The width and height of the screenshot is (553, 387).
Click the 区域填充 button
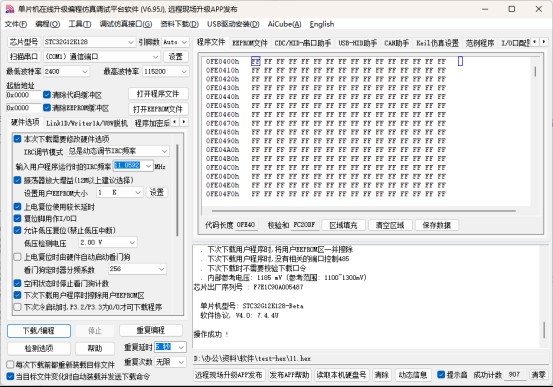(343, 225)
